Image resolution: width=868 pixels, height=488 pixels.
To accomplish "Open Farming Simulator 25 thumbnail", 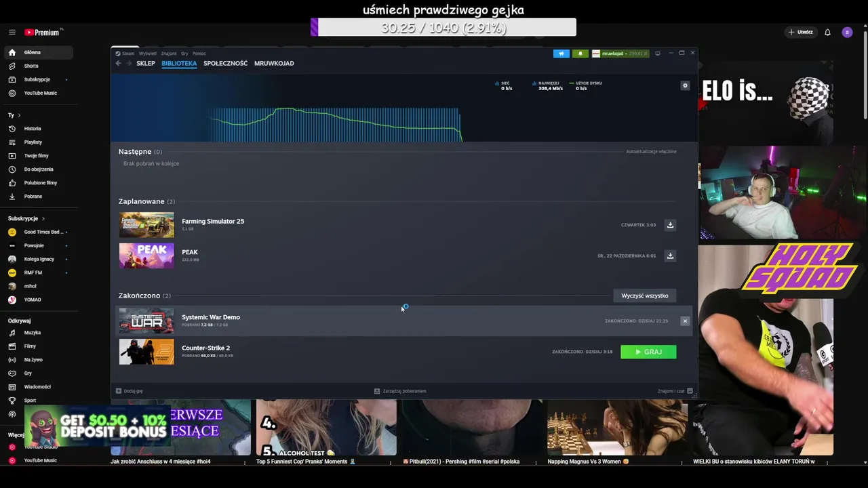I will click(146, 225).
